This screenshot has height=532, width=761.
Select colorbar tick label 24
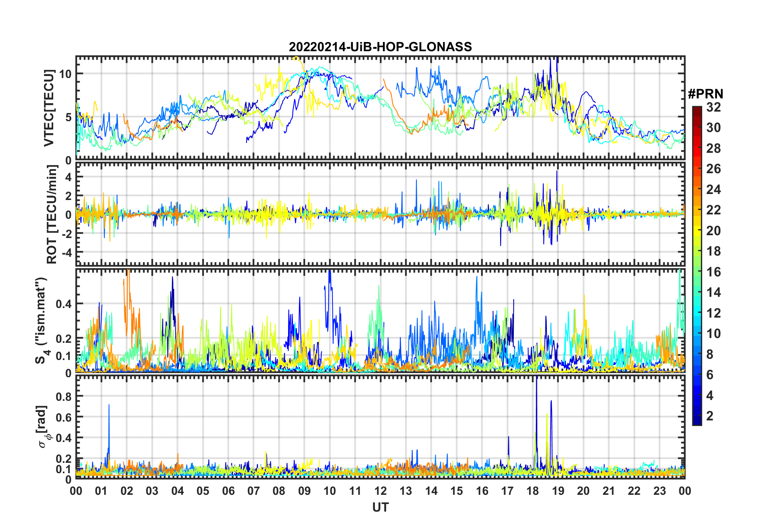[x=713, y=190]
